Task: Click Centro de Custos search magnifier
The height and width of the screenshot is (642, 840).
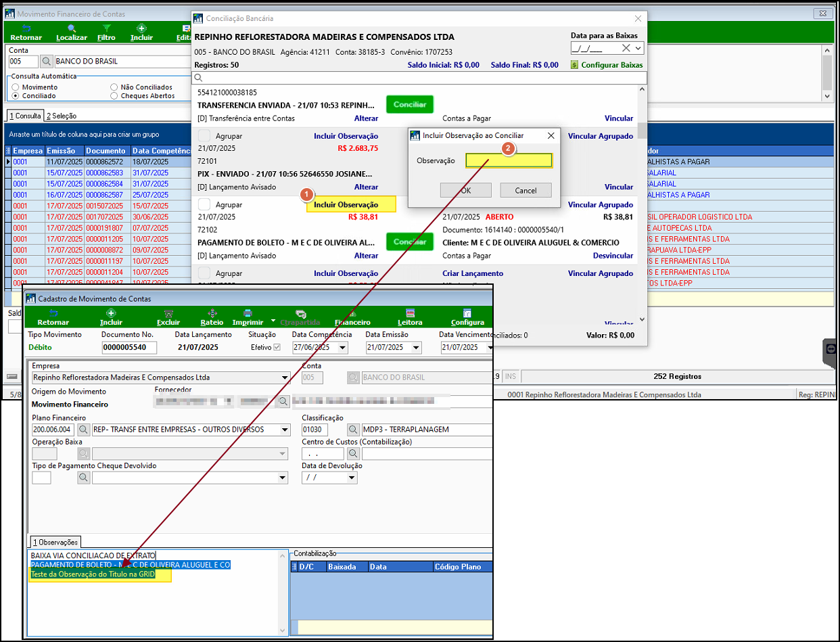Action: tap(354, 454)
